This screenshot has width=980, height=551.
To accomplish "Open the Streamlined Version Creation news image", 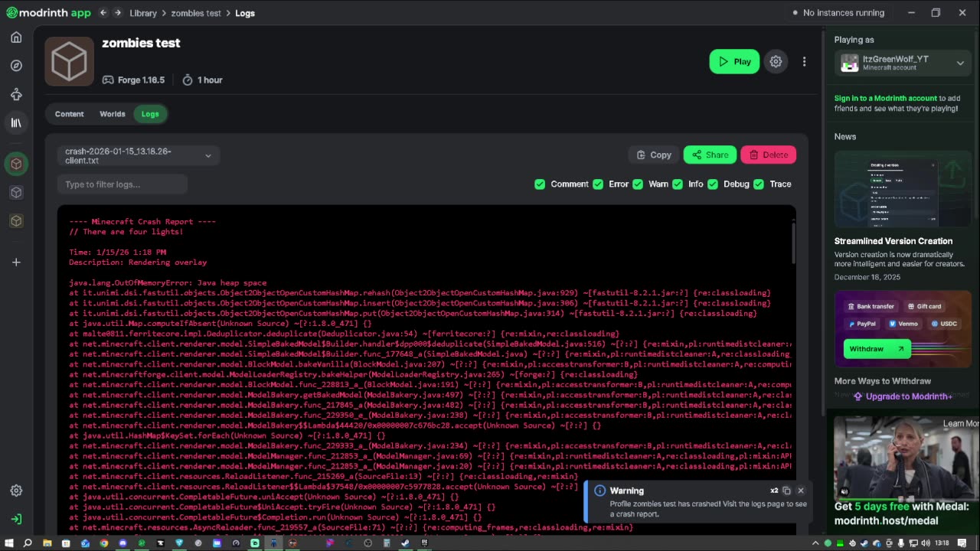I will pyautogui.click(x=903, y=190).
